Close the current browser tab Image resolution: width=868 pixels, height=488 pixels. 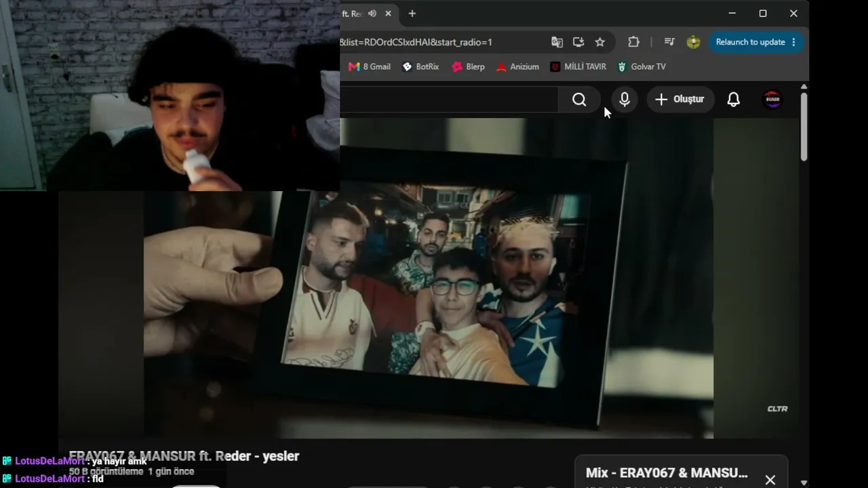(x=389, y=14)
